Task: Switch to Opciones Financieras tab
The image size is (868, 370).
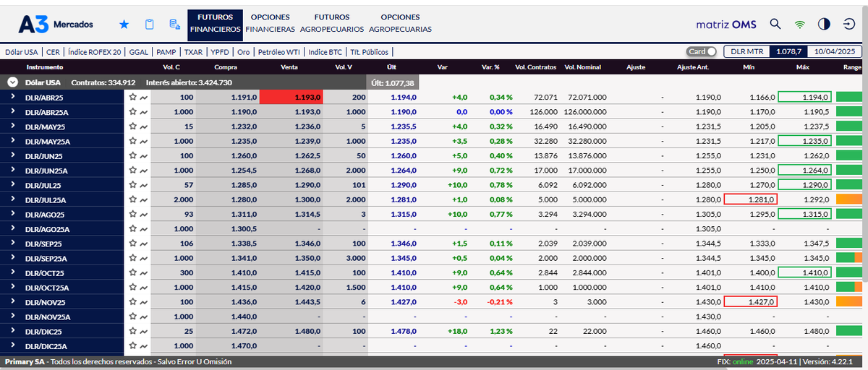Action: 270,23
